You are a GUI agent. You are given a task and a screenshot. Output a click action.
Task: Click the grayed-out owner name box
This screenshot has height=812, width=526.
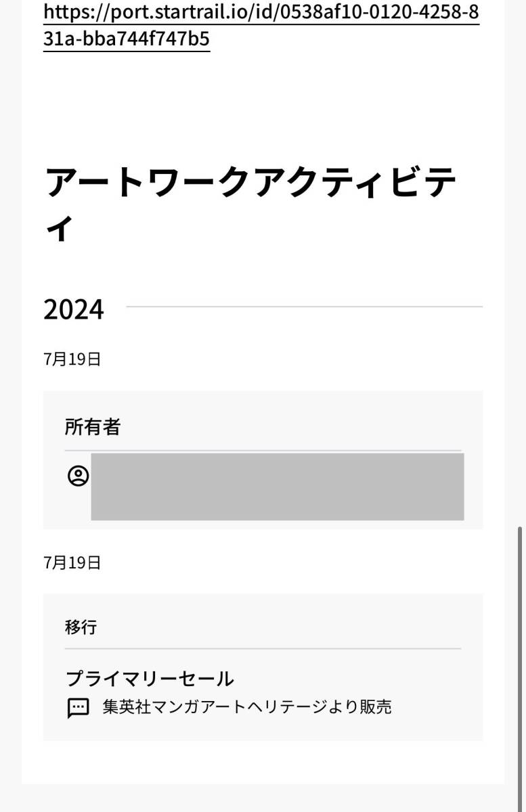[x=277, y=487]
